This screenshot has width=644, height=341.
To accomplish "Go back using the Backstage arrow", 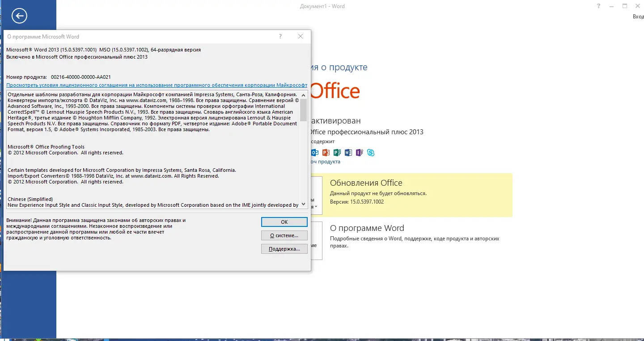I will 20,17.
